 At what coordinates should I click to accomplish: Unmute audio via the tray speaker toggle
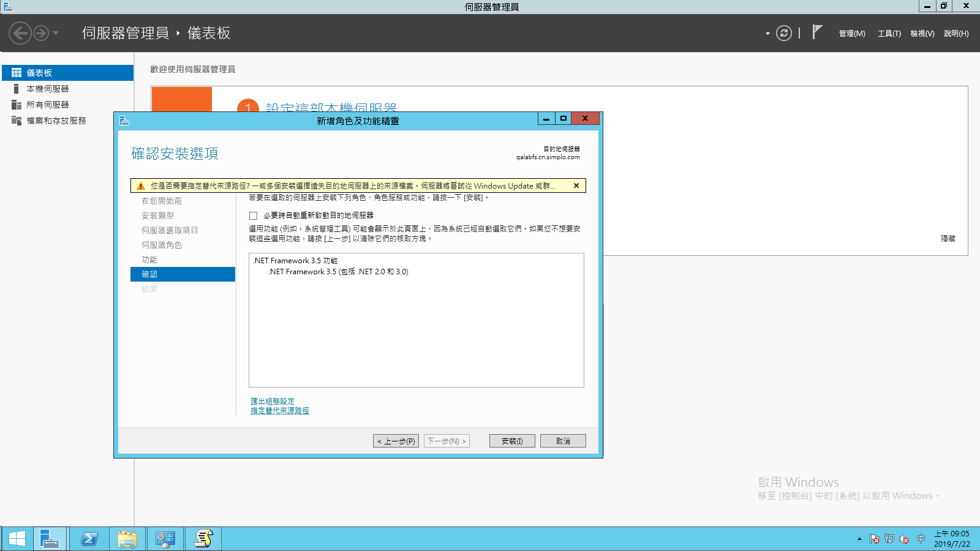pyautogui.click(x=903, y=539)
